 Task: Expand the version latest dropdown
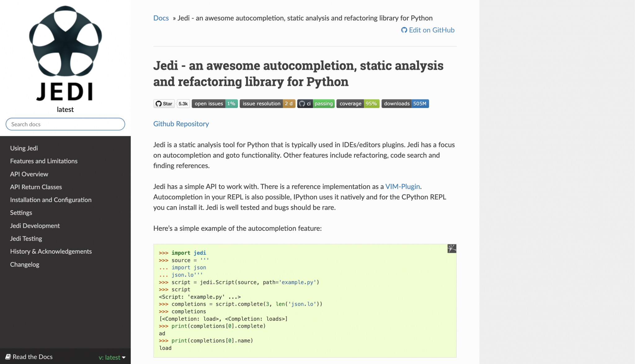112,357
